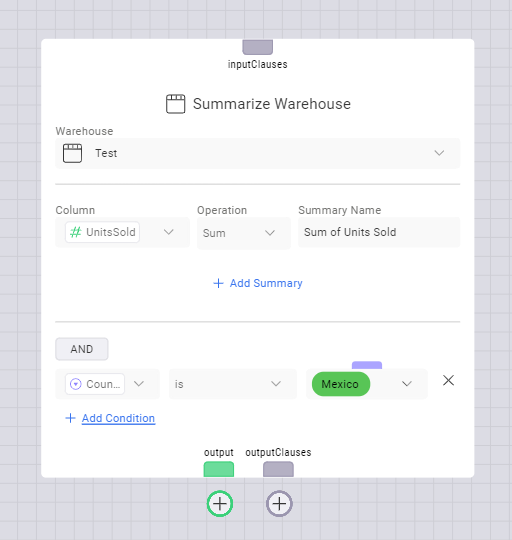Image resolution: width=512 pixels, height=540 pixels.
Task: Click the plus icon before Add Summary
Action: [x=218, y=283]
